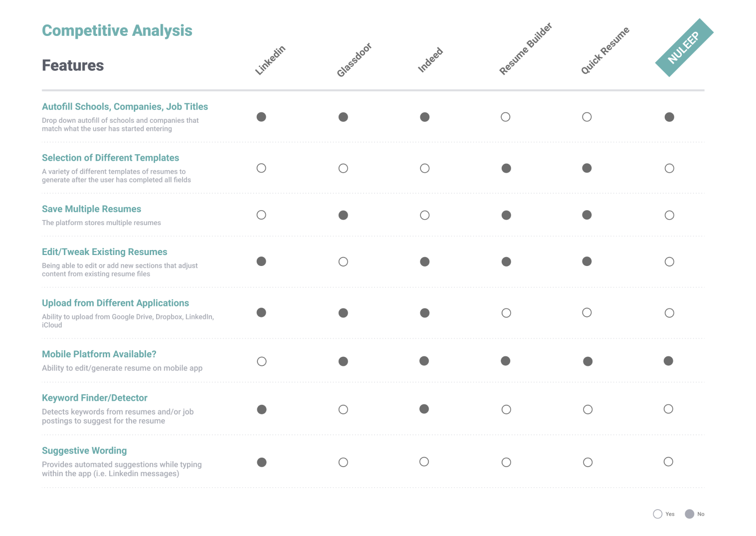
Task: Open Upload from Different Applications heading
Action: [x=115, y=303]
